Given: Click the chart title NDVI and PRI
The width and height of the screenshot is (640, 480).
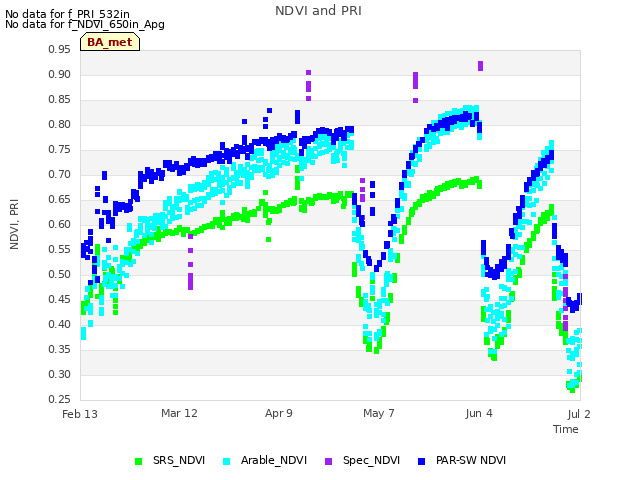Looking at the screenshot, I should tap(318, 11).
